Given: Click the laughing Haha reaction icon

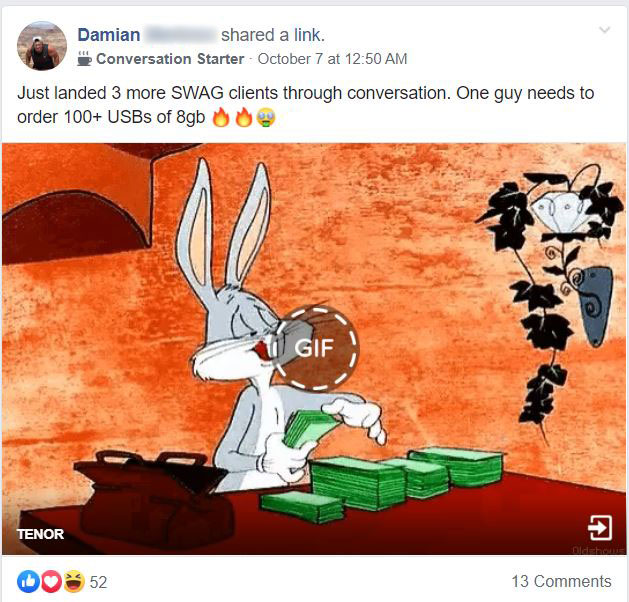Looking at the screenshot, I should click(x=73, y=582).
